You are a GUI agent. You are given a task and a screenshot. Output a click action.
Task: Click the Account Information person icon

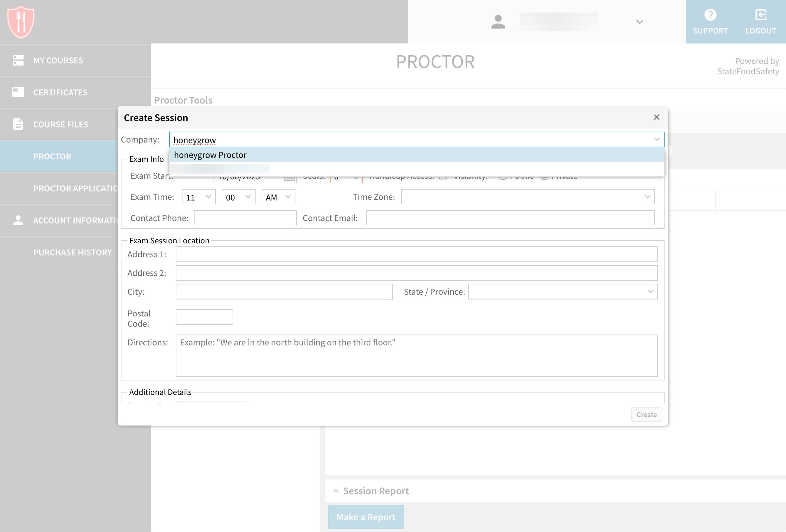pyautogui.click(x=18, y=220)
